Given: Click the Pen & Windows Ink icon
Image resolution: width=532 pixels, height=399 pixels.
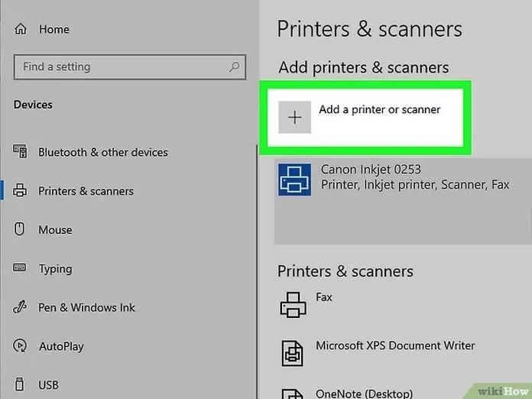Looking at the screenshot, I should pyautogui.click(x=21, y=307).
